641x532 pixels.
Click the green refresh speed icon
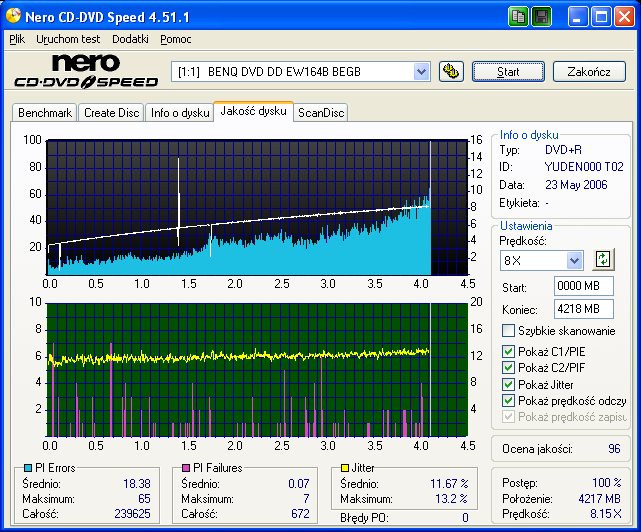[x=603, y=259]
